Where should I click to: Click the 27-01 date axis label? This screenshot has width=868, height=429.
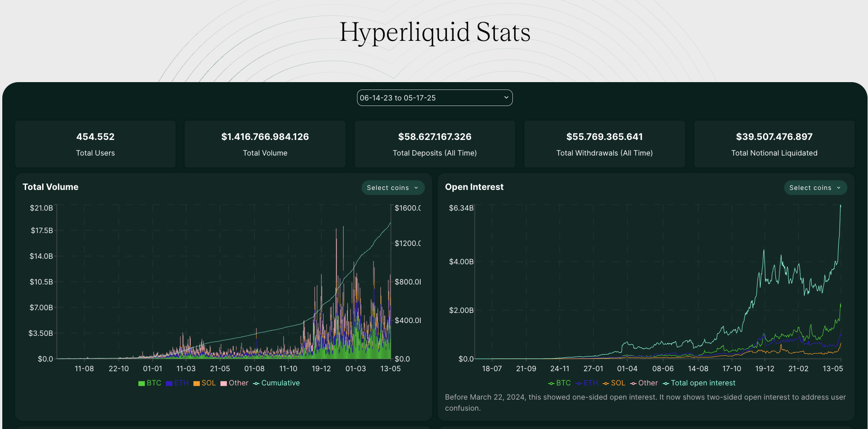pos(593,369)
